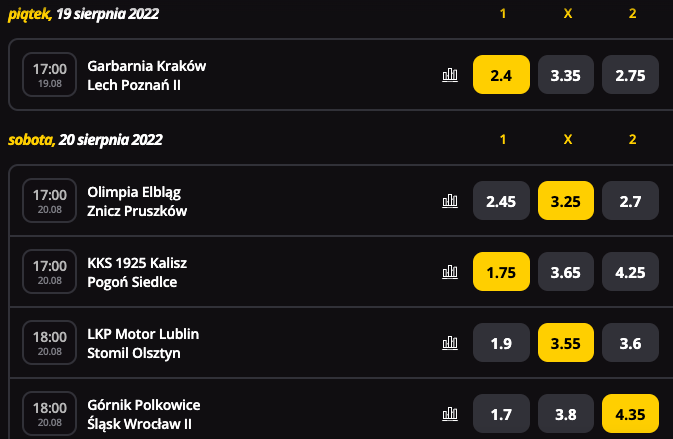The image size is (673, 439).
Task: Open statistics icon for Garbarnia Kraków match
Action: 450,75
